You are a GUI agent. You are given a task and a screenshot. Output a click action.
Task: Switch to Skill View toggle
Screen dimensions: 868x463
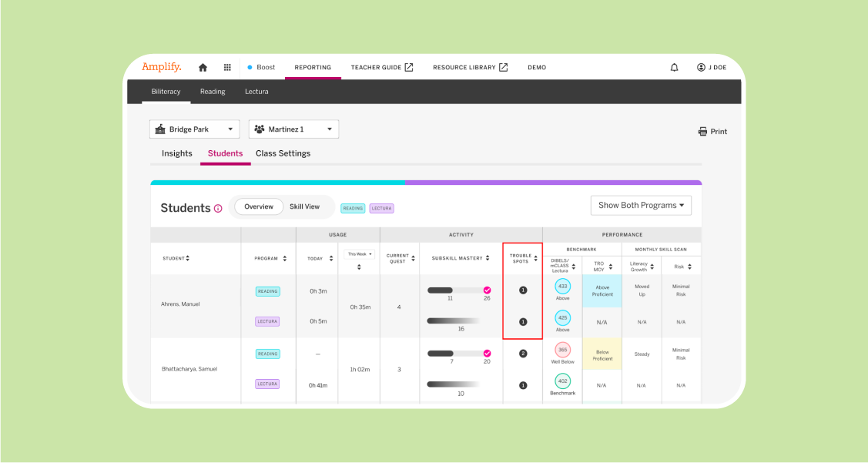pos(304,206)
